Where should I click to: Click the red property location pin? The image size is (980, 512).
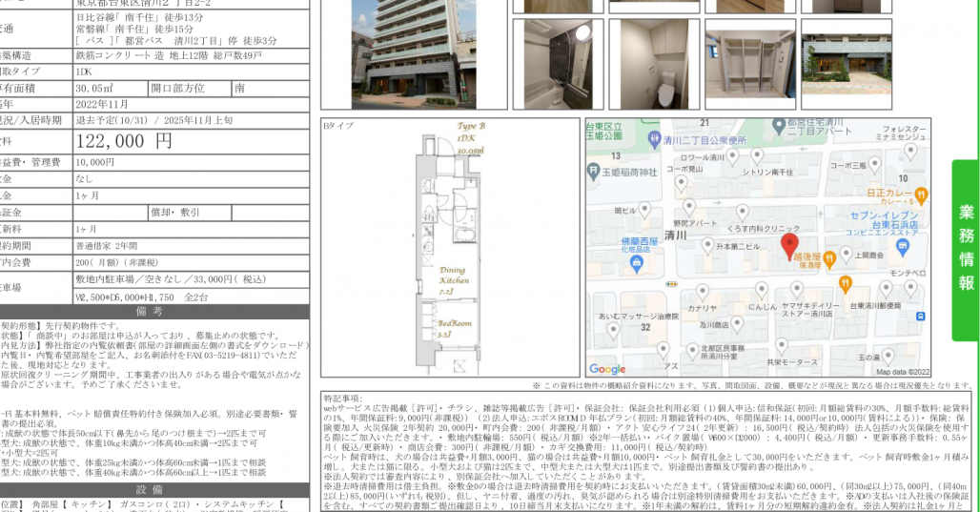pyautogui.click(x=790, y=244)
